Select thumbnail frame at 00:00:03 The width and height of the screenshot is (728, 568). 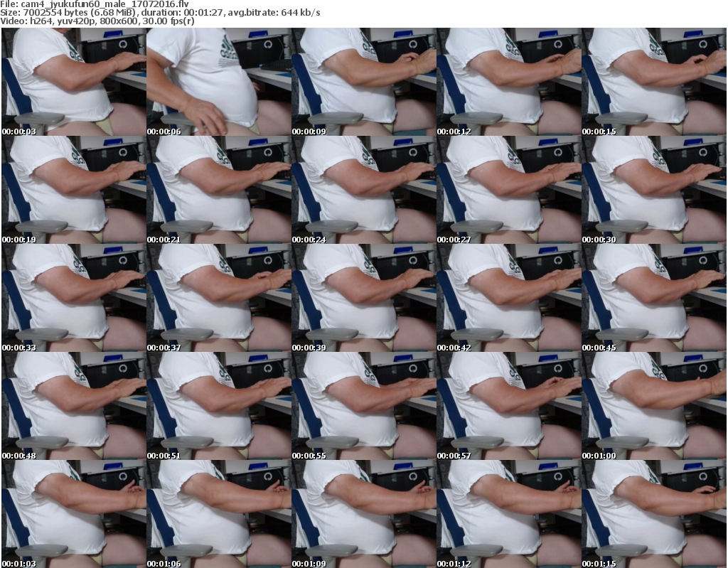(74, 82)
